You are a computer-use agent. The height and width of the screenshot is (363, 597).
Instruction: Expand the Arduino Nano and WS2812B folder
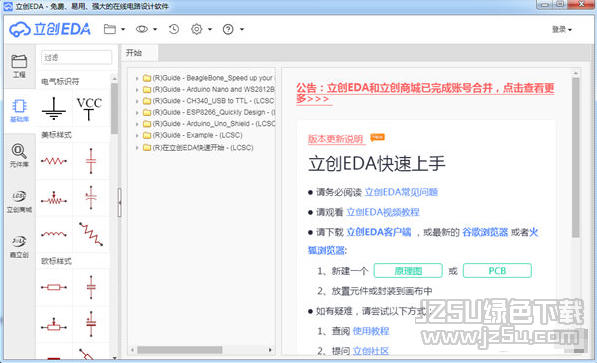click(137, 90)
